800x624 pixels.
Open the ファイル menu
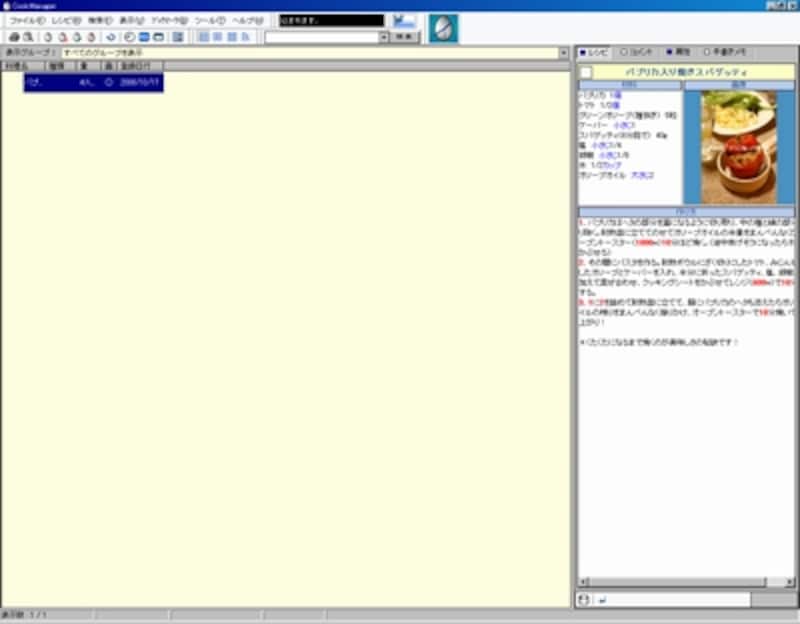click(25, 20)
